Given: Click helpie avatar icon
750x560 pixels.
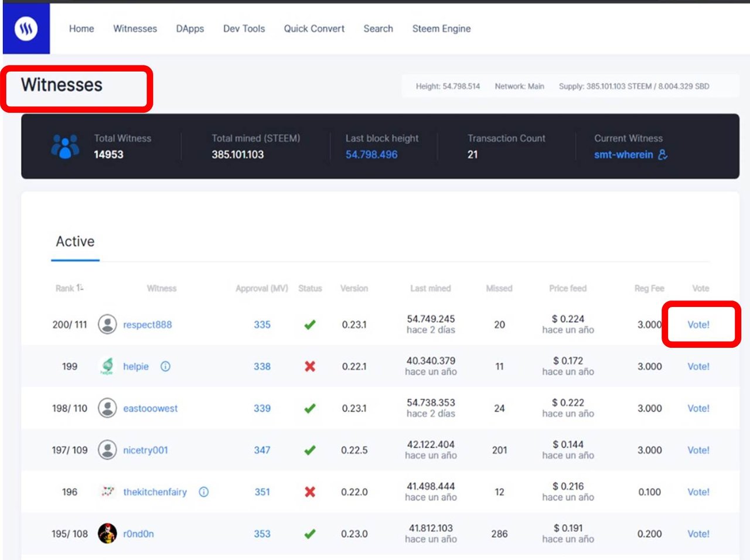Looking at the screenshot, I should click(107, 366).
